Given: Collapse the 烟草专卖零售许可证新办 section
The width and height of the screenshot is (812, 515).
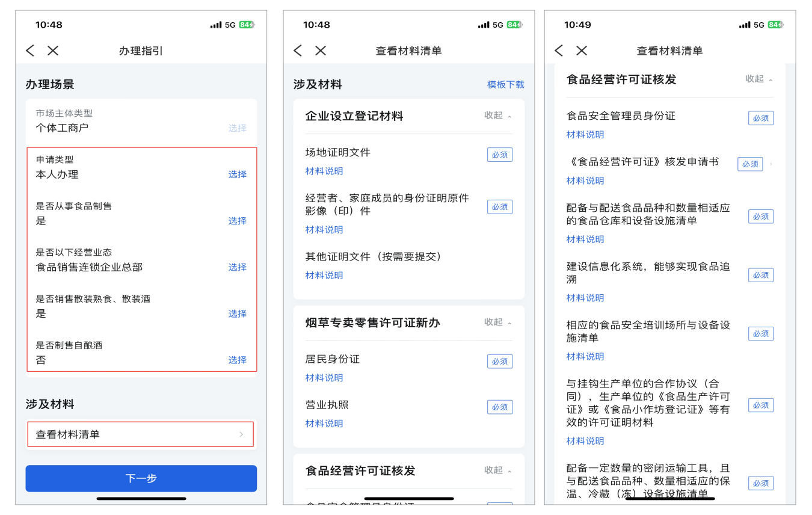Looking at the screenshot, I should tap(497, 322).
